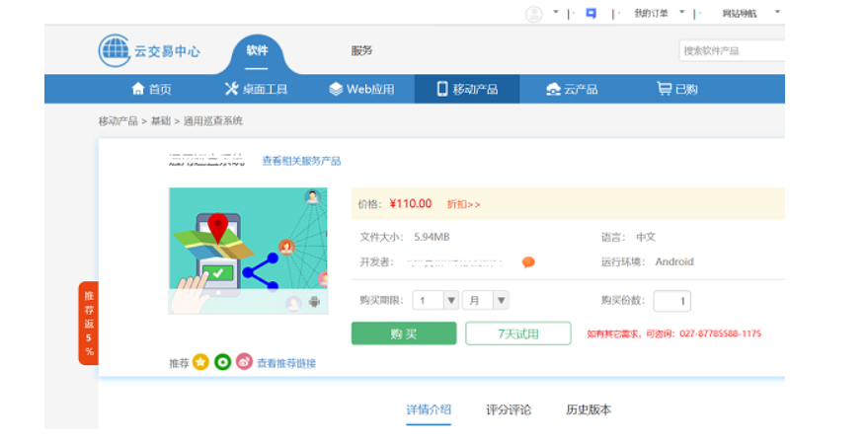Open the blue message icon in top bar
The image size is (868, 444).
(592, 13)
